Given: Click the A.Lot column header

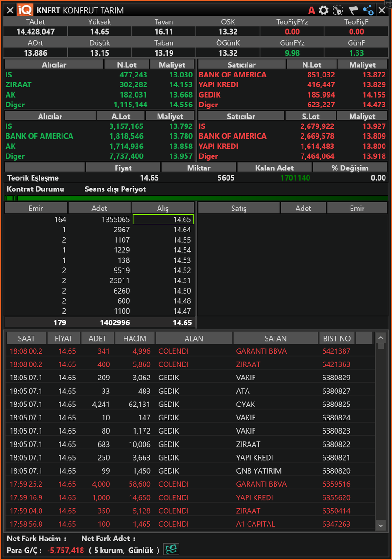Looking at the screenshot, I should tap(121, 116).
